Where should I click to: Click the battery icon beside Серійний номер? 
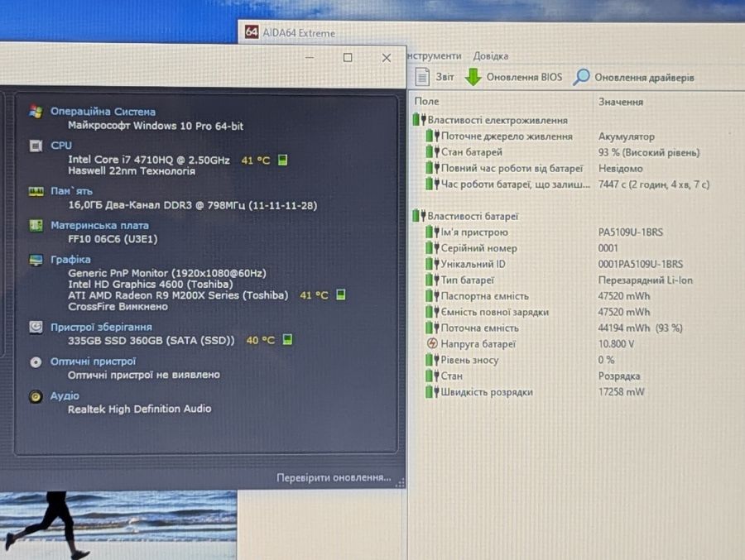(x=432, y=247)
